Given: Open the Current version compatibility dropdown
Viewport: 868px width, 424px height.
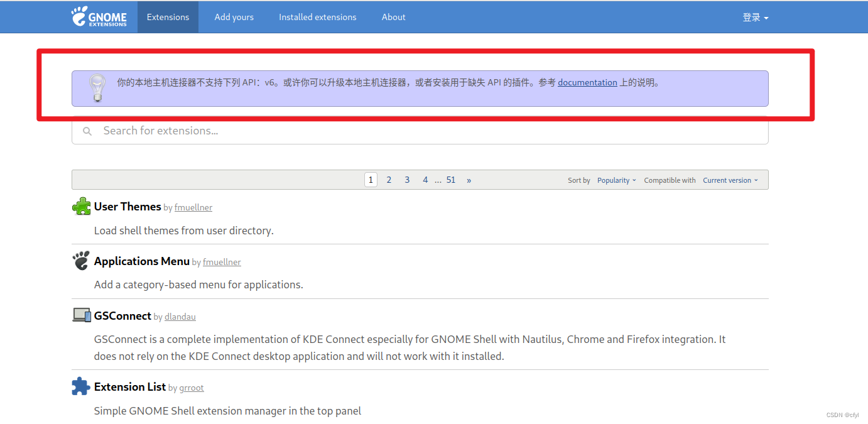Looking at the screenshot, I should [x=730, y=180].
